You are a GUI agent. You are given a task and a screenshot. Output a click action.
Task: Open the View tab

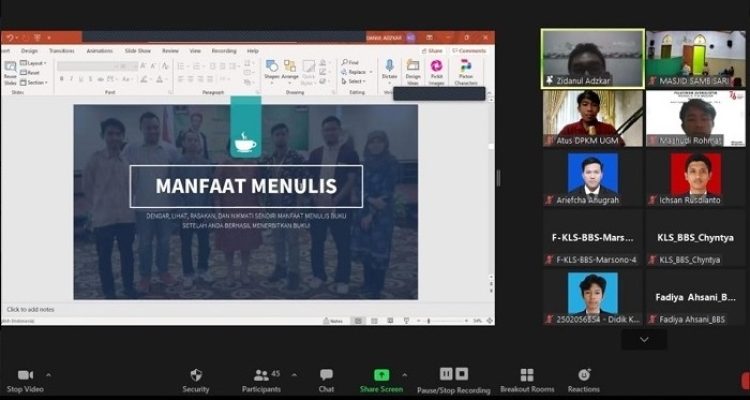pos(195,51)
